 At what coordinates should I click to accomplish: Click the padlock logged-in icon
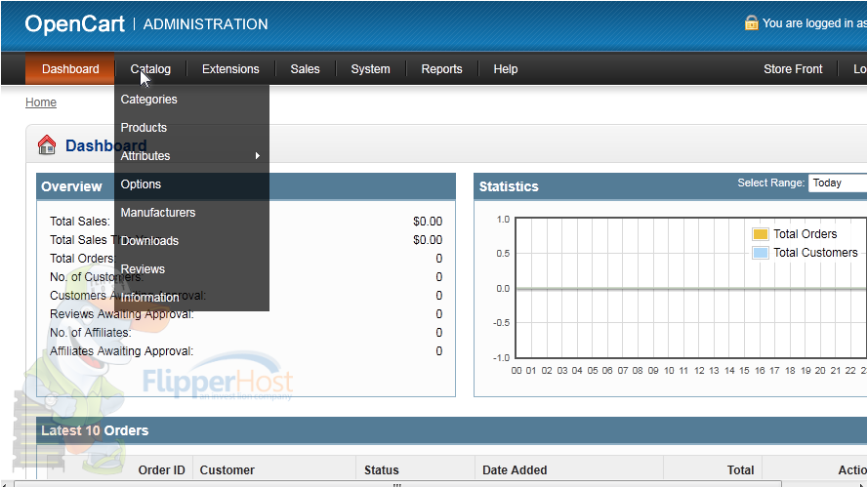(751, 22)
